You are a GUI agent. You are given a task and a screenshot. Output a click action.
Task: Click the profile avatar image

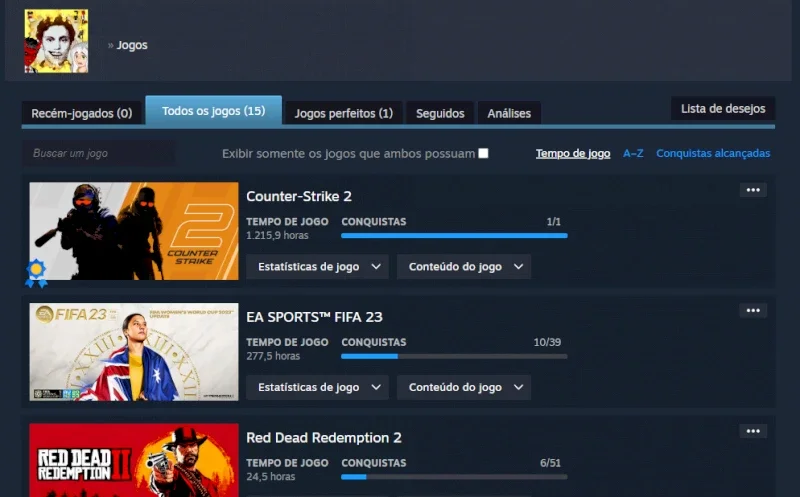tap(56, 41)
